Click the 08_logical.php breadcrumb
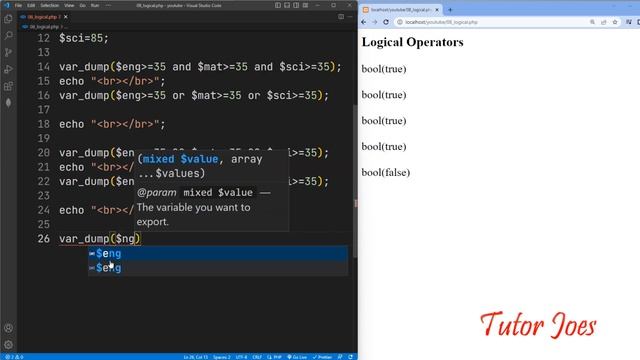Viewport: 640px width, 360px height. click(44, 27)
